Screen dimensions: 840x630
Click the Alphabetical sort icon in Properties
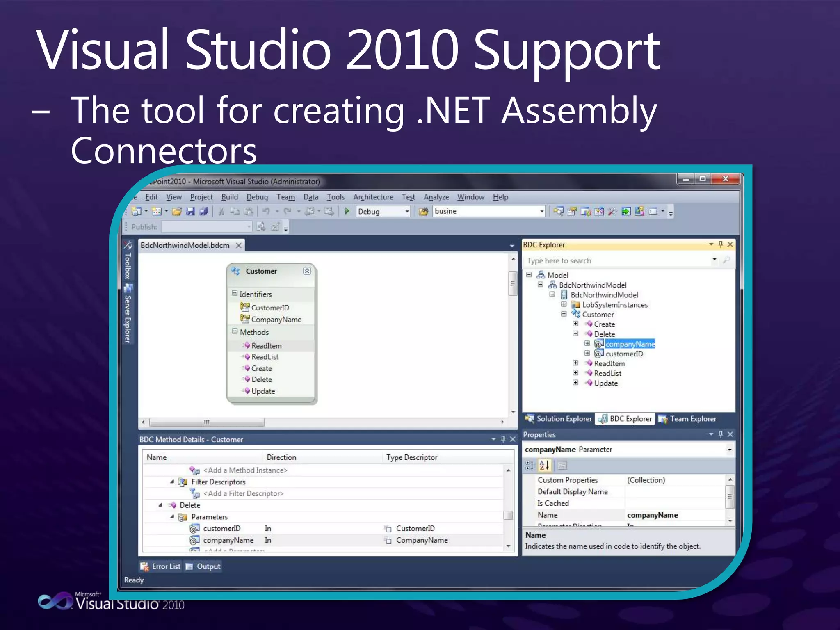(544, 465)
